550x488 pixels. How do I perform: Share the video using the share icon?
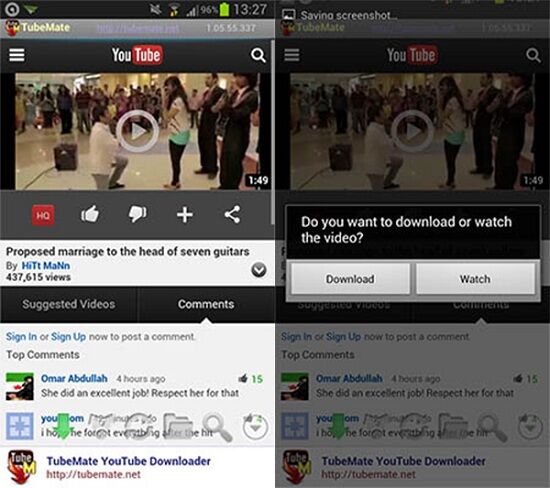232,214
